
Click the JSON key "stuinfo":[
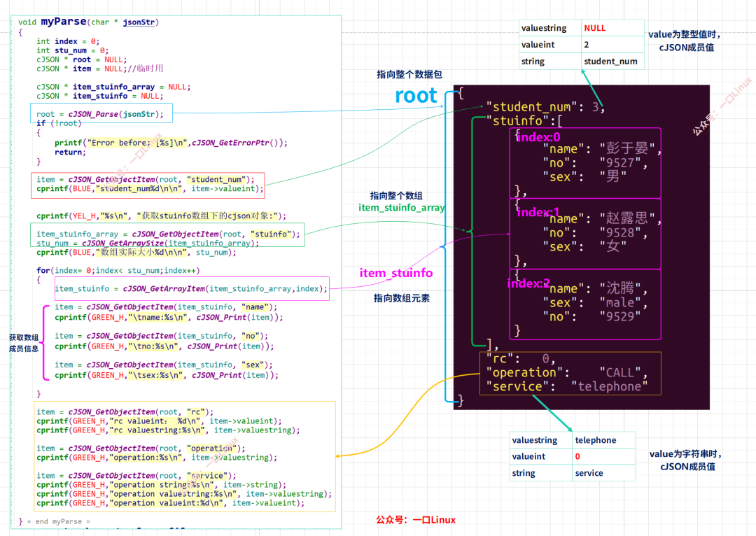pyautogui.click(x=524, y=120)
